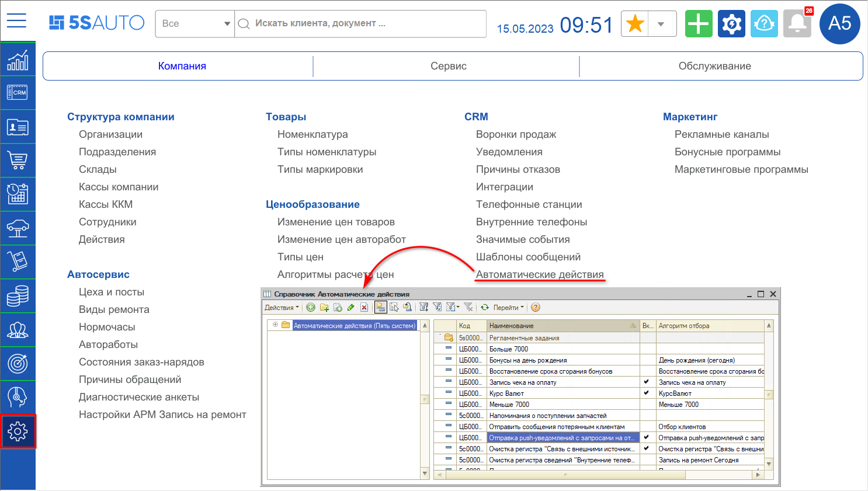Open the gear settings sidebar section
This screenshot has width=868, height=491.
pyautogui.click(x=18, y=431)
